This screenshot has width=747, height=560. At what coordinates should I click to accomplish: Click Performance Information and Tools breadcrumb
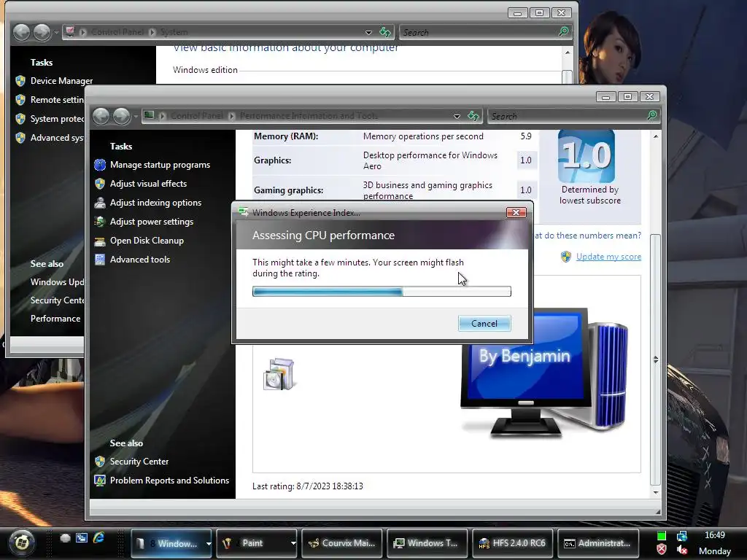click(309, 116)
